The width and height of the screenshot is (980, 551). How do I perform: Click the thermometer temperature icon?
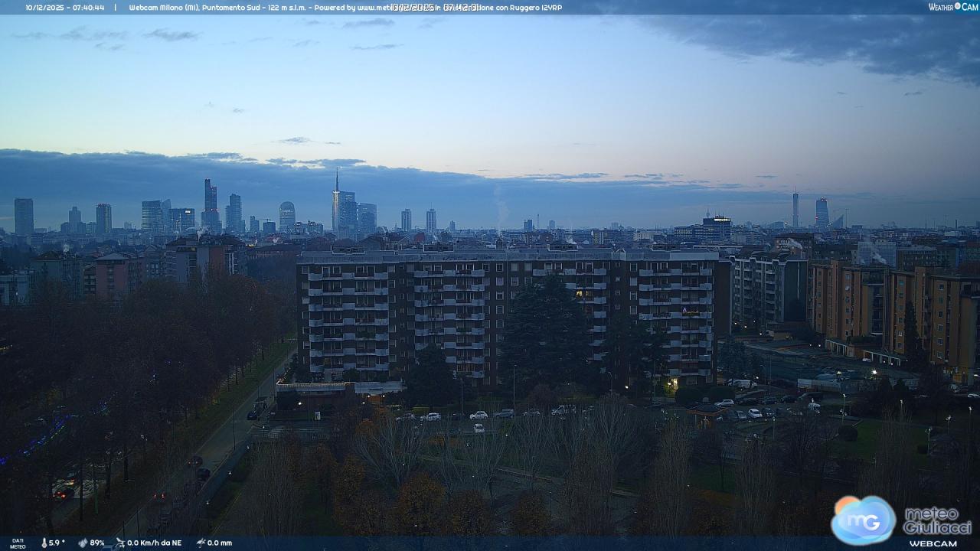pyautogui.click(x=44, y=543)
